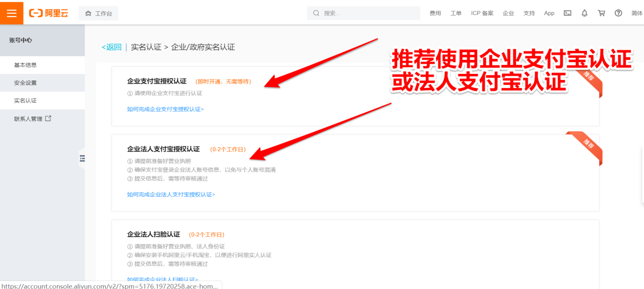Click the help question mark icon

[x=618, y=13]
